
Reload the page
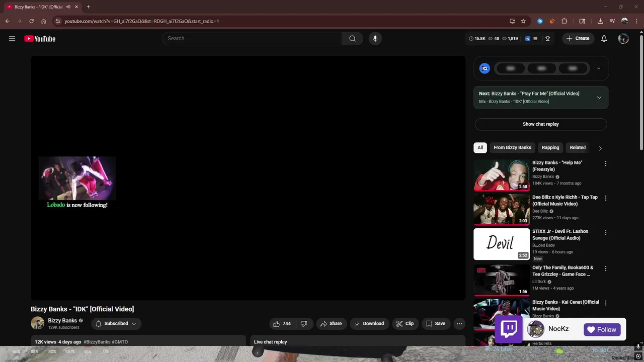coord(31,21)
